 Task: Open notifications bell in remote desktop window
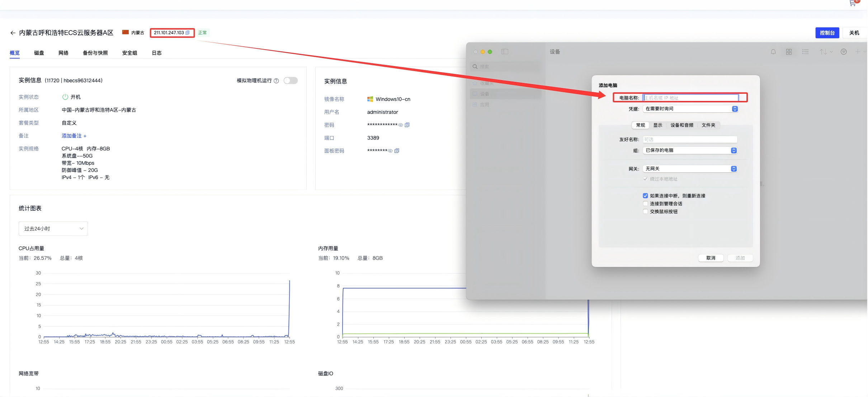(773, 52)
